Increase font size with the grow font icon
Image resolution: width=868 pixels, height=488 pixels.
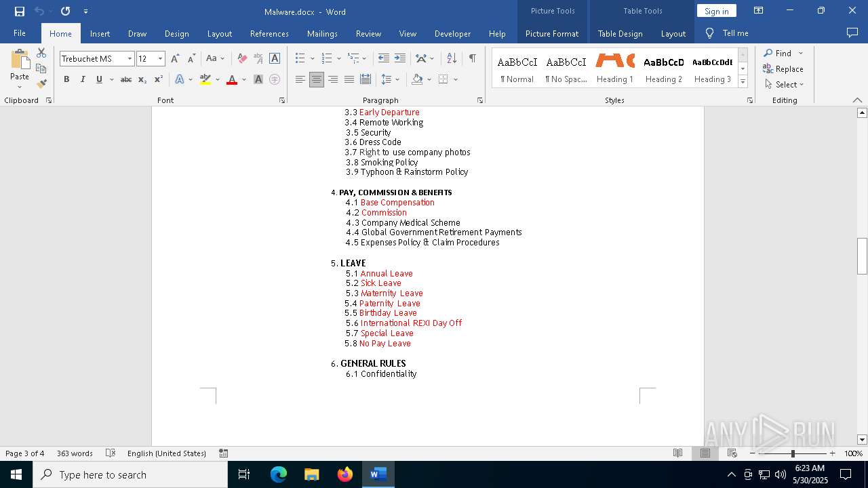175,59
